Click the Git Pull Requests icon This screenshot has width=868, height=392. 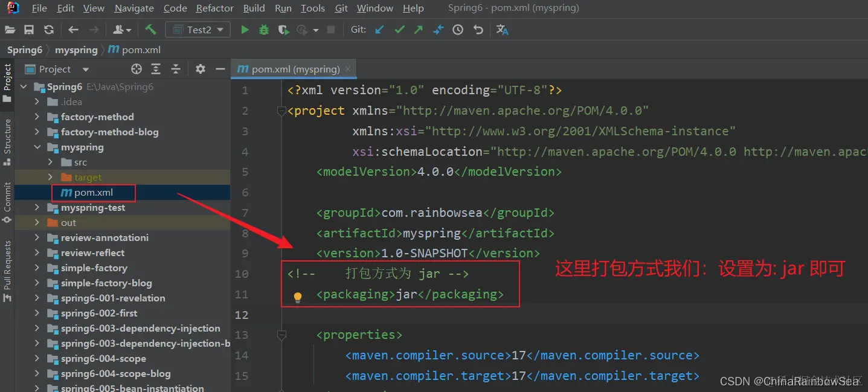[439, 30]
